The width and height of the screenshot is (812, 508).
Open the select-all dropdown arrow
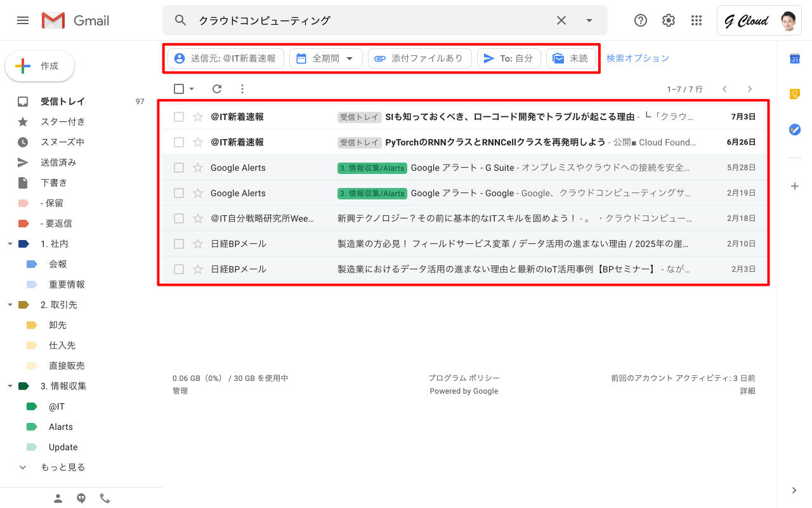(x=192, y=89)
